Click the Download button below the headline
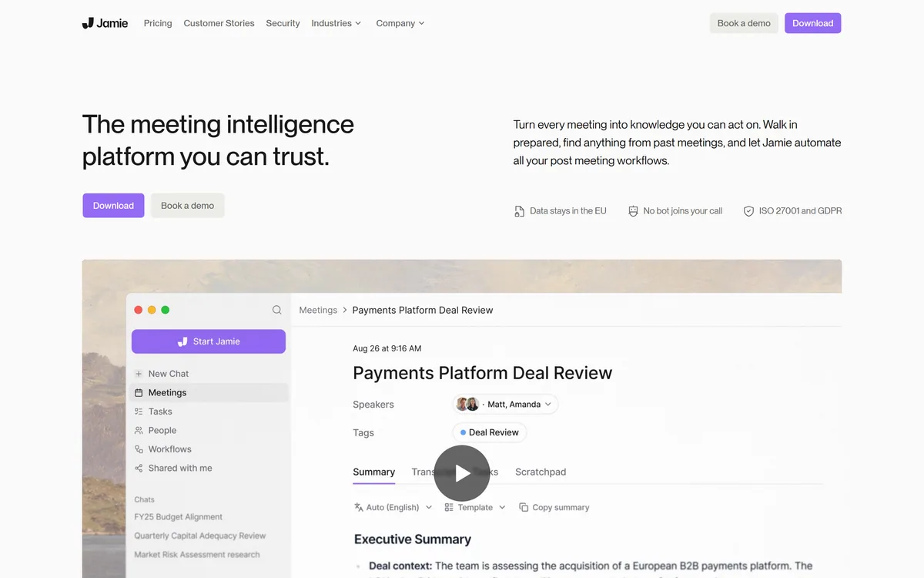The height and width of the screenshot is (578, 924). [x=113, y=206]
